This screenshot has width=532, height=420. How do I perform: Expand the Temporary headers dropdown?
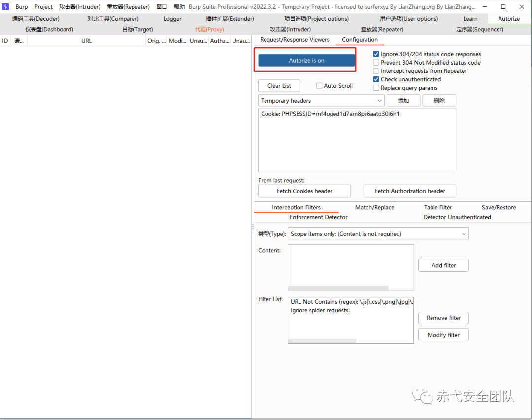tap(321, 101)
